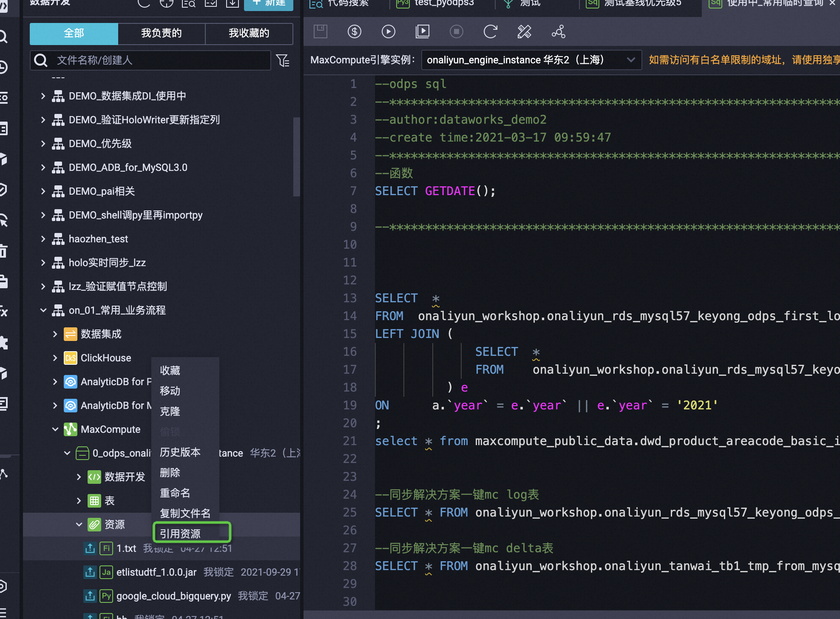Screen dimensions: 840x619
Task: Click the 新建 button
Action: click(269, 3)
